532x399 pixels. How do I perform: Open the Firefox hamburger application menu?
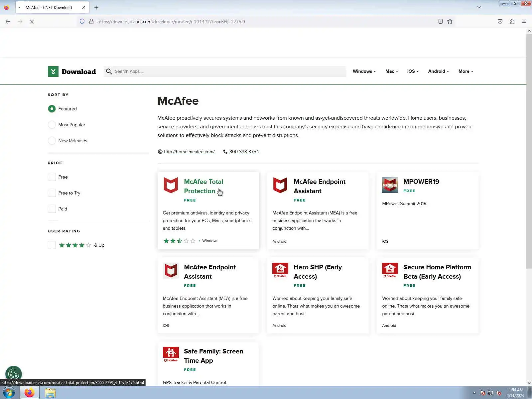click(x=524, y=22)
